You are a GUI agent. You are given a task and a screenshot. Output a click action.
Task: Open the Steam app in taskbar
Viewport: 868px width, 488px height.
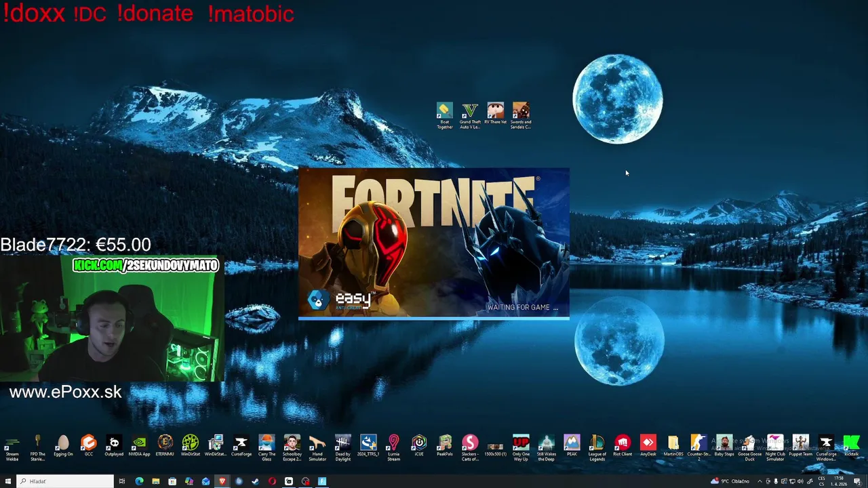tap(256, 481)
